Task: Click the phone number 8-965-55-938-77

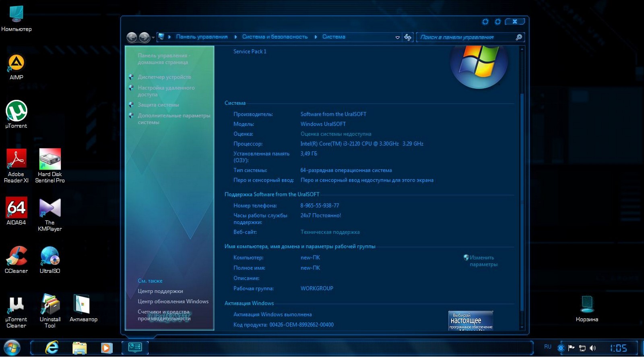Action: (x=320, y=205)
